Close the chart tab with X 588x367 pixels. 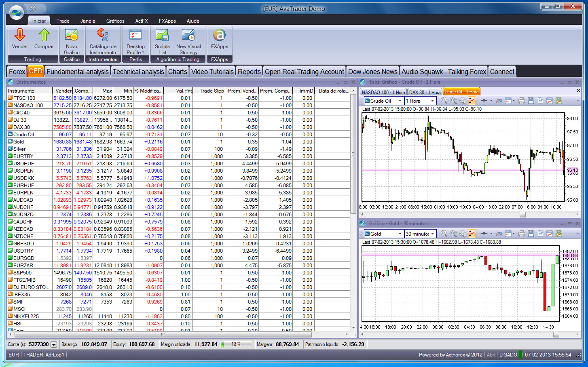[x=578, y=90]
